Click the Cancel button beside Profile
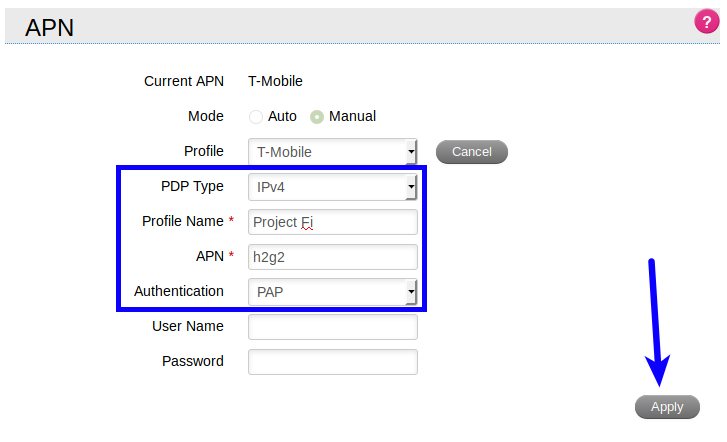 [x=472, y=152]
